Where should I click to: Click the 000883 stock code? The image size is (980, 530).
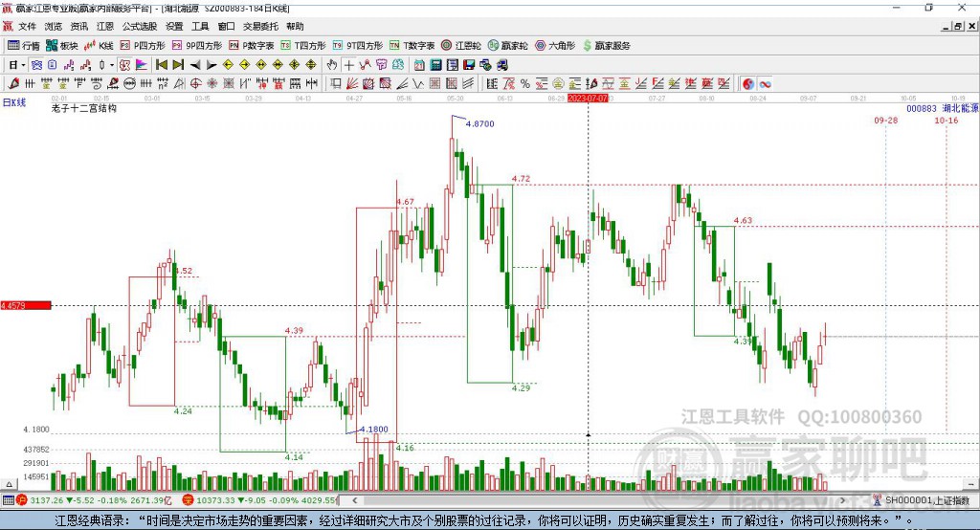click(x=922, y=108)
